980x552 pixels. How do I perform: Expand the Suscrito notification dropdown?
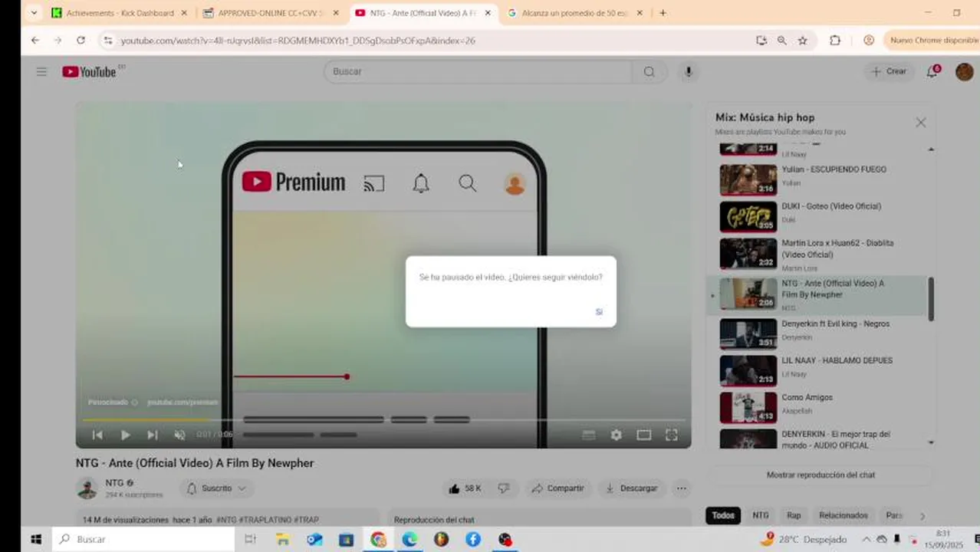point(217,488)
